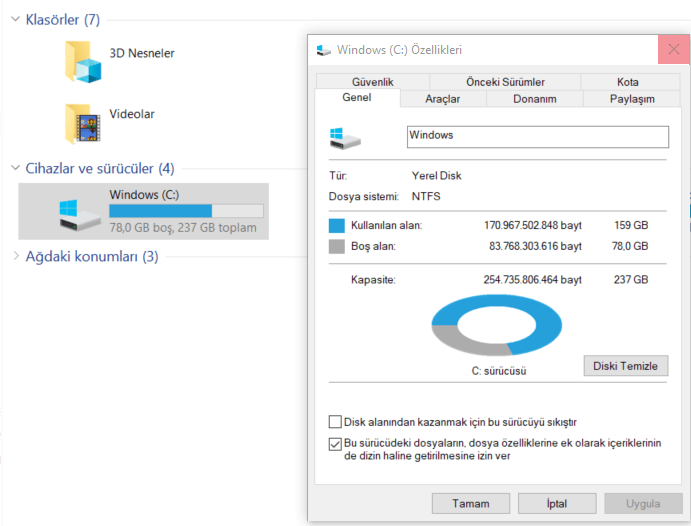Select the Windows (C:) drive icon in Explorer
The image size is (691, 526).
[x=79, y=215]
